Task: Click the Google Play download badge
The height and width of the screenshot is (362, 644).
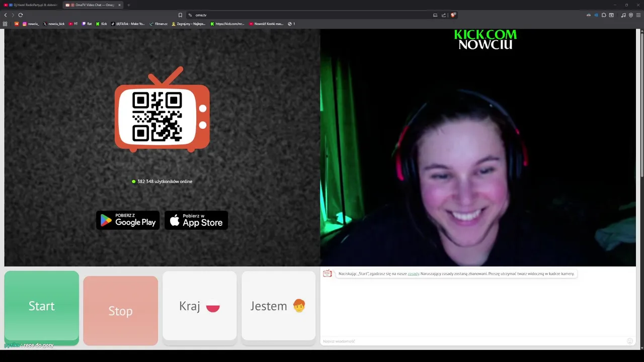Action: (x=128, y=220)
